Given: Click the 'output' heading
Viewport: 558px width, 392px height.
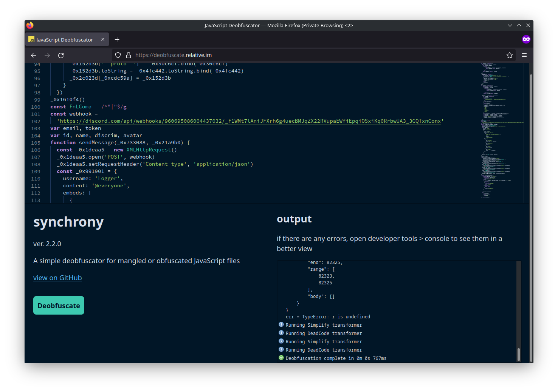Looking at the screenshot, I should click(294, 219).
